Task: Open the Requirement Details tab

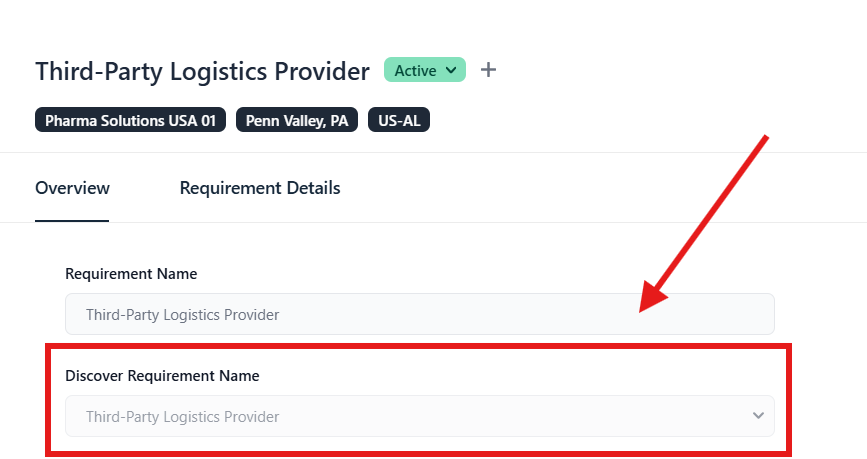Action: coord(260,188)
